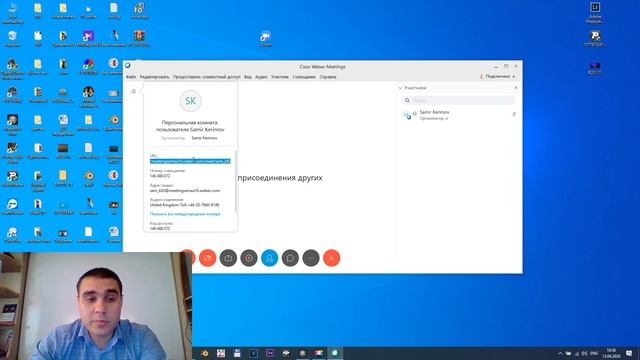Open the more options ellipsis button
Image resolution: width=640 pixels, height=360 pixels.
pyautogui.click(x=311, y=258)
